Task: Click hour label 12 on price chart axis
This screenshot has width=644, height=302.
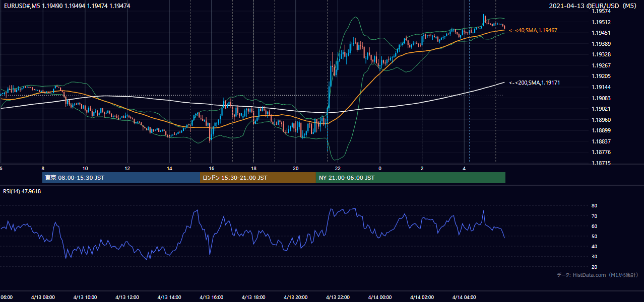Action: (127, 168)
